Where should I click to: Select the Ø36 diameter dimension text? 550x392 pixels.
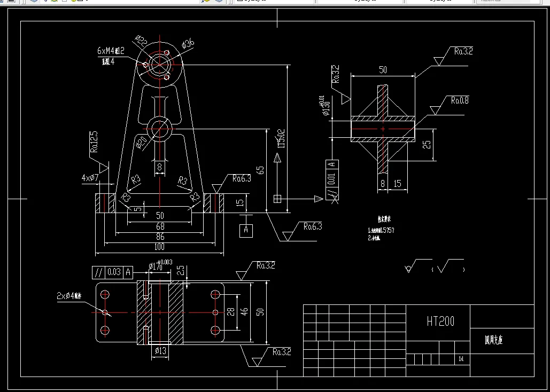188,44
